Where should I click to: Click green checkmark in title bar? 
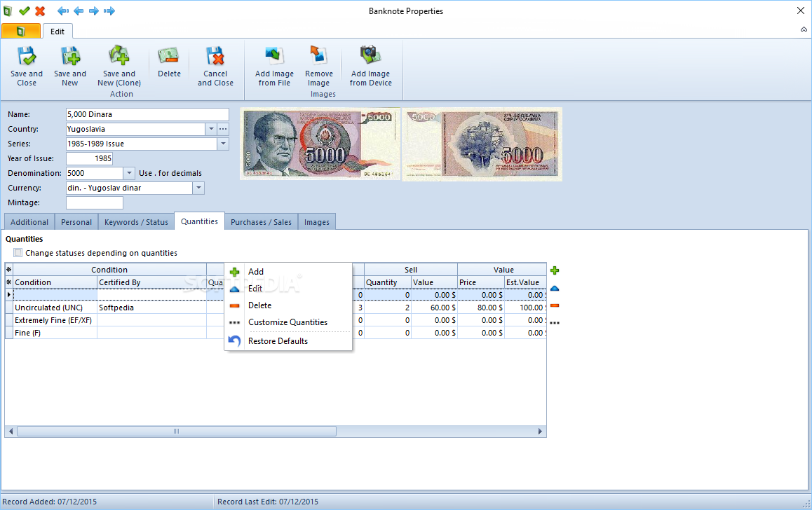point(25,11)
